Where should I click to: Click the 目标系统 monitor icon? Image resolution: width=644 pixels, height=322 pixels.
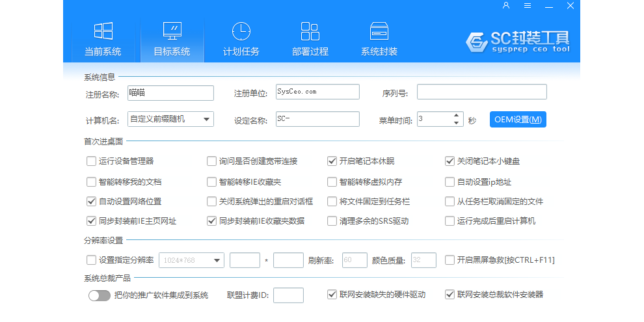pyautogui.click(x=172, y=31)
